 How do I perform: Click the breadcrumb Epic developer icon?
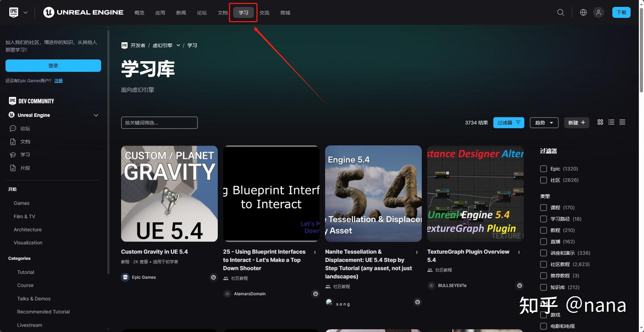(x=125, y=45)
